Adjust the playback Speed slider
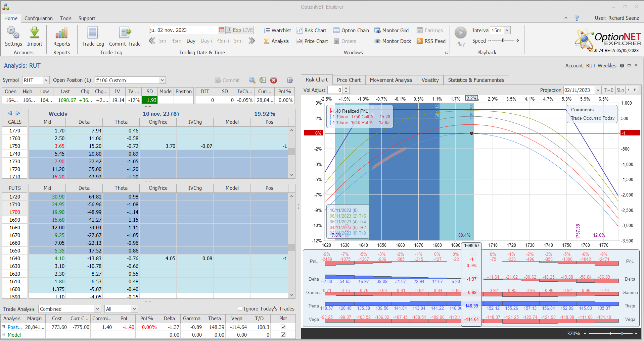This screenshot has height=341, width=644. 503,41
